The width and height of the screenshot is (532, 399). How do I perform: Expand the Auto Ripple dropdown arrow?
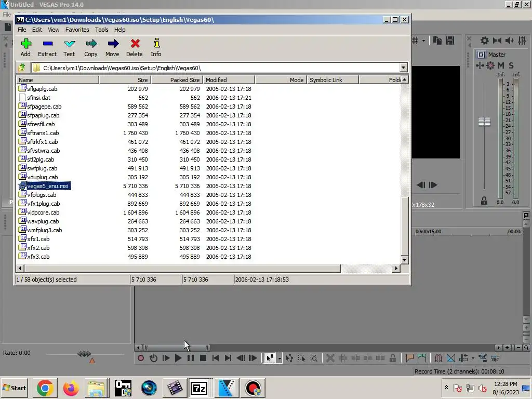473,358
